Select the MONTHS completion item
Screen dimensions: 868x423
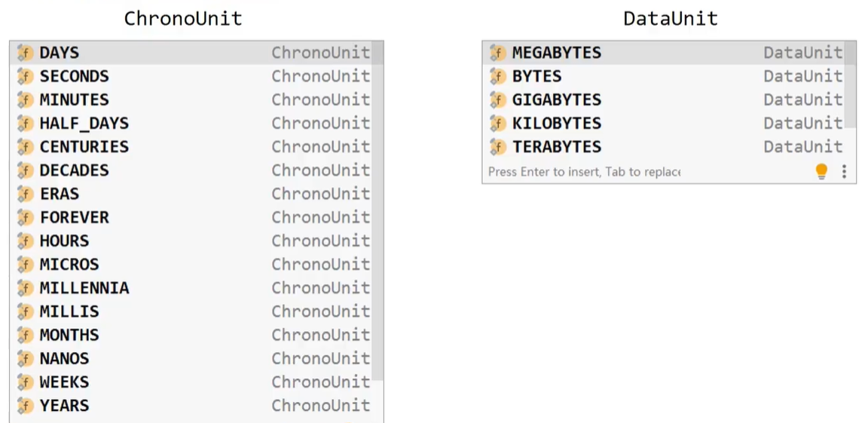pyautogui.click(x=191, y=335)
